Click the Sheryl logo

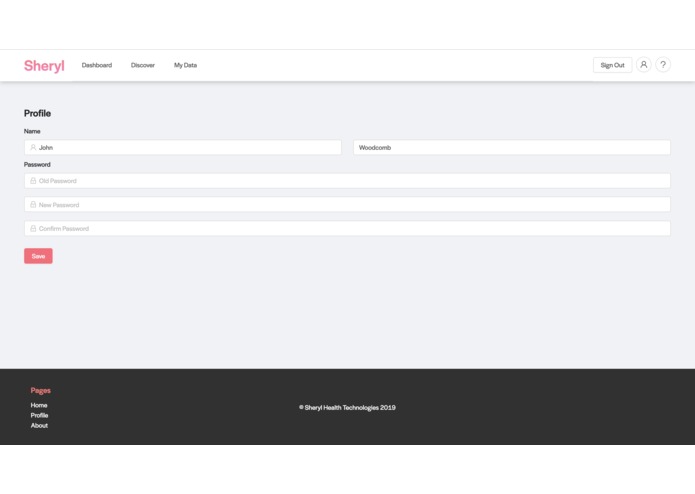coord(44,66)
